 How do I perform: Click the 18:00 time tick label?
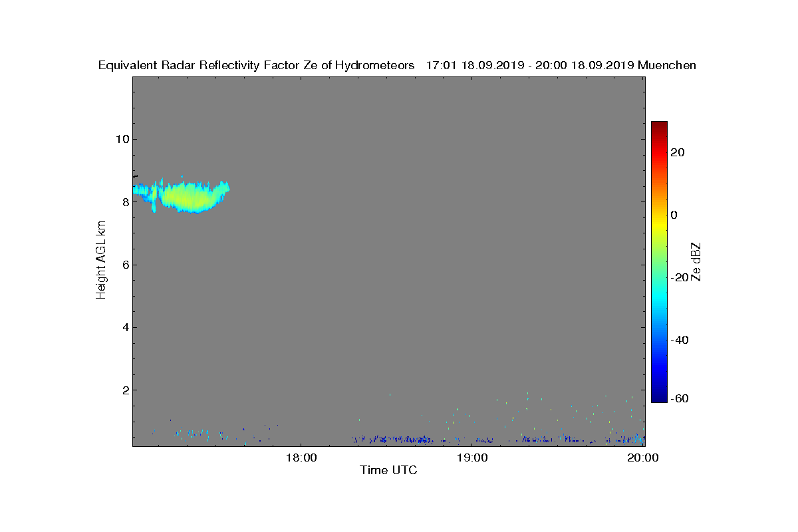301,458
